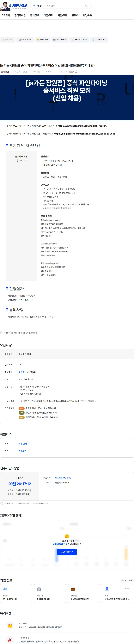Switch to the 접수기간·방법 tab

click(21, 72)
